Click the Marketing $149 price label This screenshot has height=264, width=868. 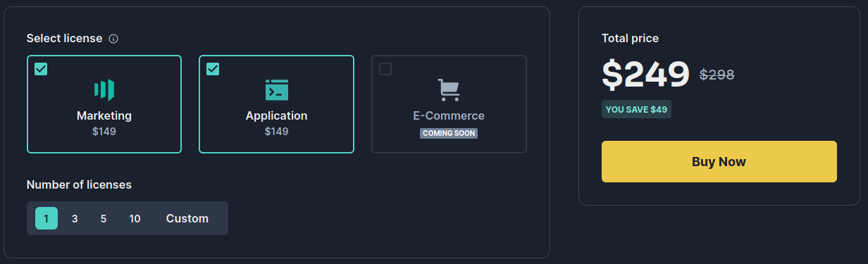104,131
